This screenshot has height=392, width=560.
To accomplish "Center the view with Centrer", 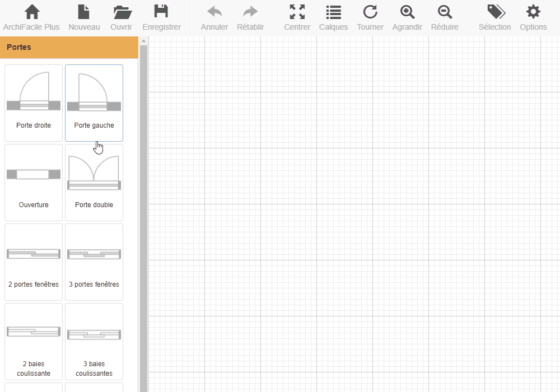I will pyautogui.click(x=297, y=12).
